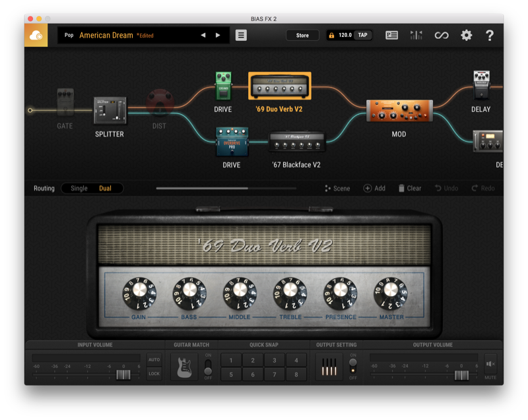Switch routing to Dual
This screenshot has height=420, width=528.
point(105,189)
